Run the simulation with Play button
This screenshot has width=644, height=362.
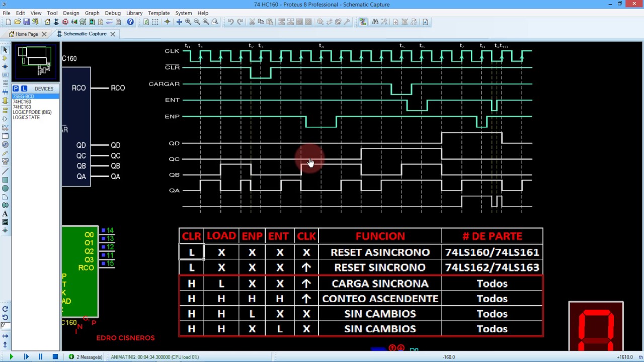(11, 357)
